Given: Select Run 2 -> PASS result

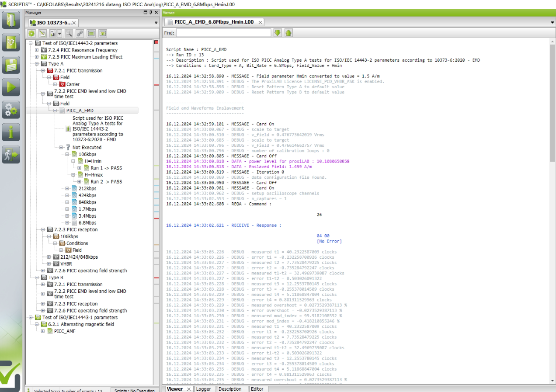Looking at the screenshot, I should point(106,181).
